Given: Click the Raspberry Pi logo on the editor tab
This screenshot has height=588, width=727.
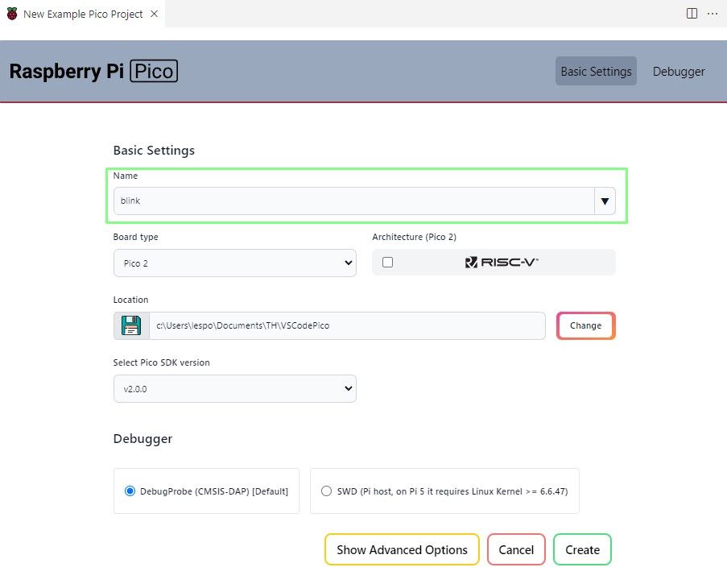Looking at the screenshot, I should (11, 13).
